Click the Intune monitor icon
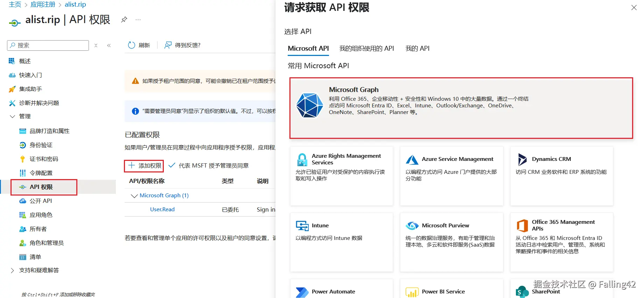The image size is (644, 298). tap(302, 226)
